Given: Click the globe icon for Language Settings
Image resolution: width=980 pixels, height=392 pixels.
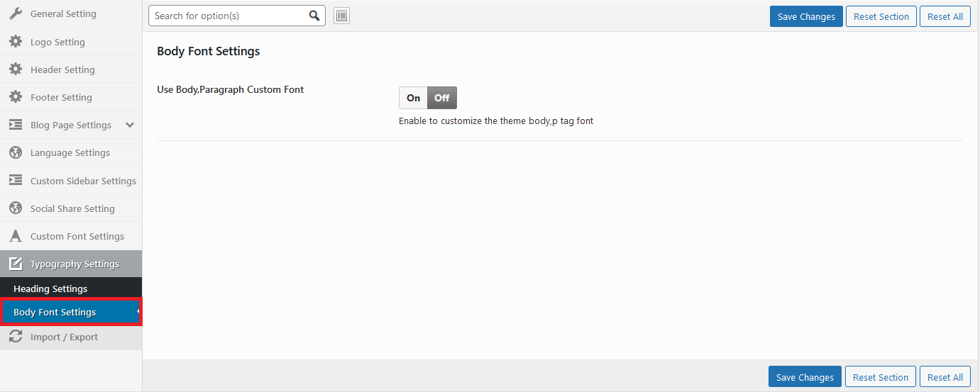Looking at the screenshot, I should (16, 152).
